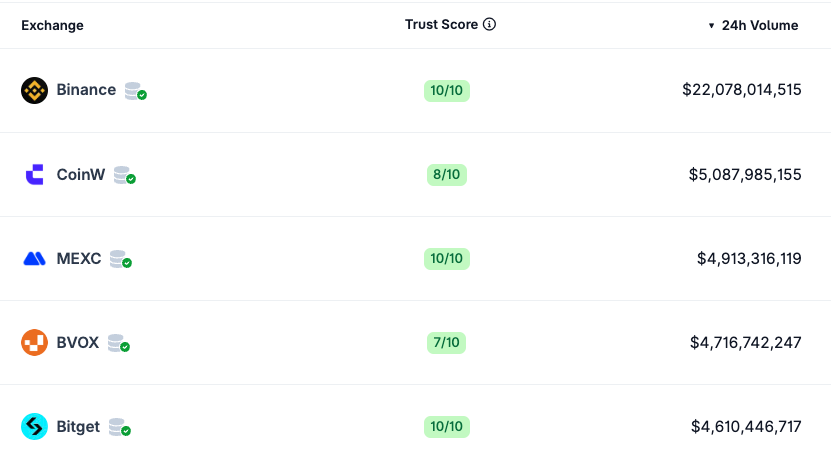Click the CoinW logo icon
This screenshot has height=466, width=831.
tap(34, 175)
